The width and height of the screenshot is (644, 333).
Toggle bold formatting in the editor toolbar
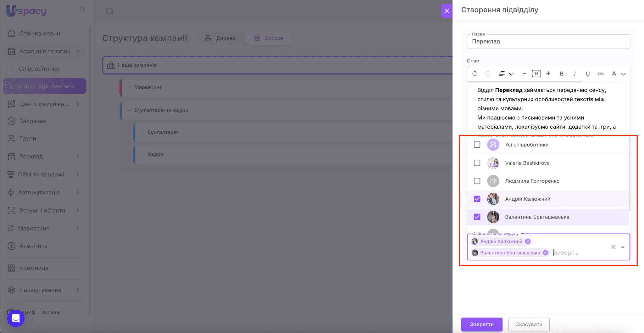pos(562,74)
